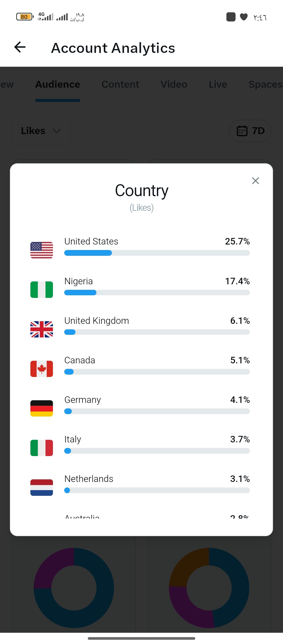The image size is (283, 644).
Task: Tap the Netherlands flag icon
Action: [x=42, y=487]
